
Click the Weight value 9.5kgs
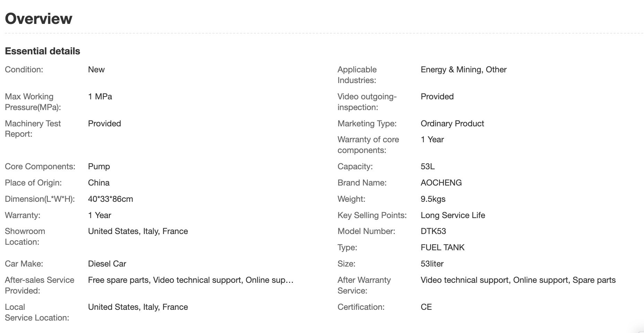[x=433, y=199]
